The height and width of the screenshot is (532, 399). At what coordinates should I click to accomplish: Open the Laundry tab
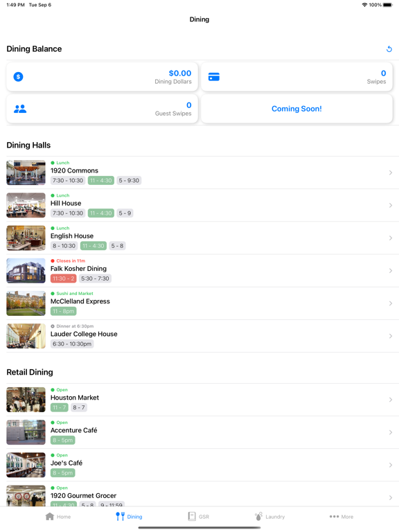tap(269, 516)
